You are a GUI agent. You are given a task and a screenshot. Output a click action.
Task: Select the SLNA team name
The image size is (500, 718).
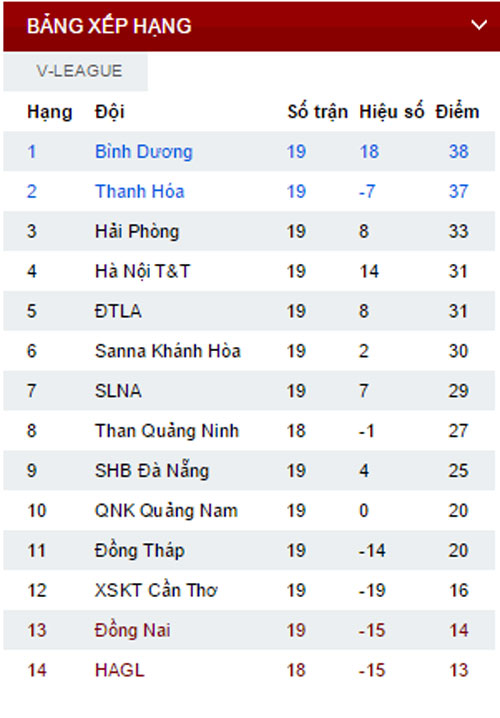[118, 391]
